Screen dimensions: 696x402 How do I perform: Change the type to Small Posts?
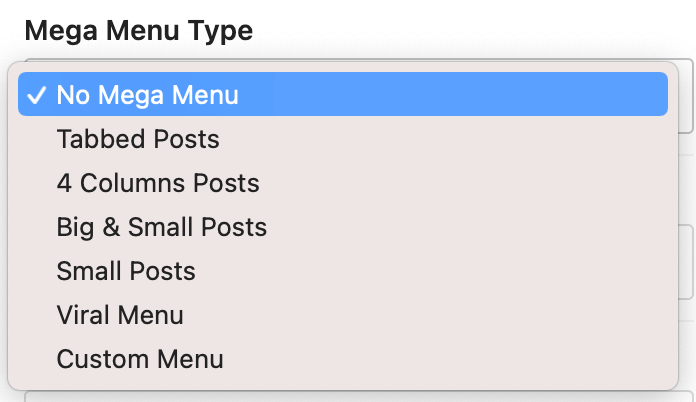126,271
